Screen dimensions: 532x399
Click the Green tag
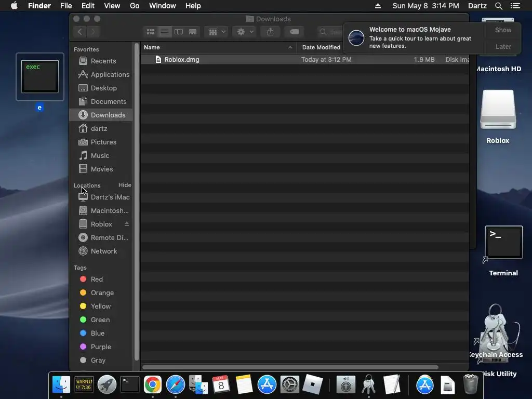(101, 320)
